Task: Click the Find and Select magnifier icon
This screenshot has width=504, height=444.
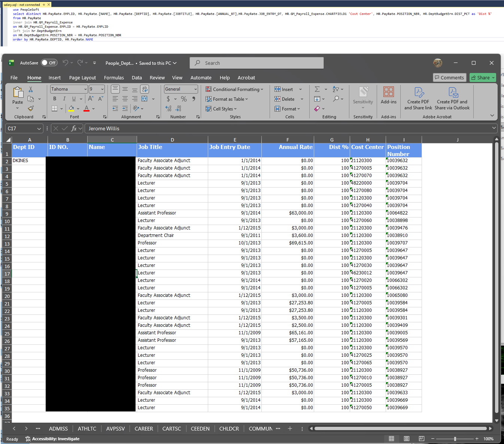Action: 336,99
